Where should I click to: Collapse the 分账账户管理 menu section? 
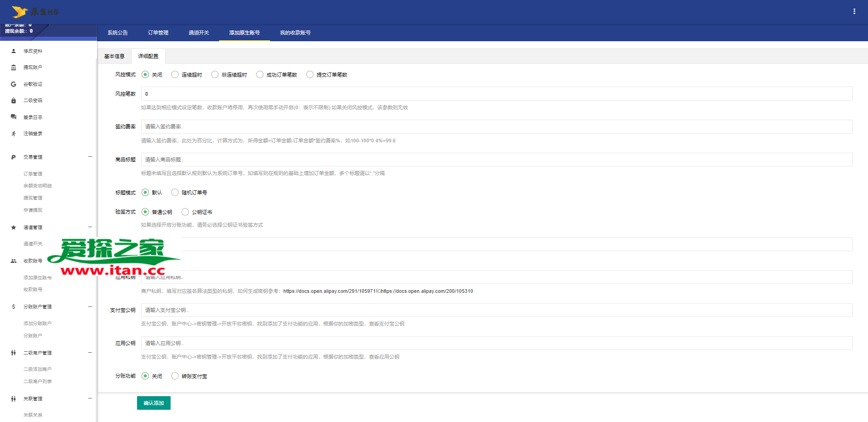(90, 307)
